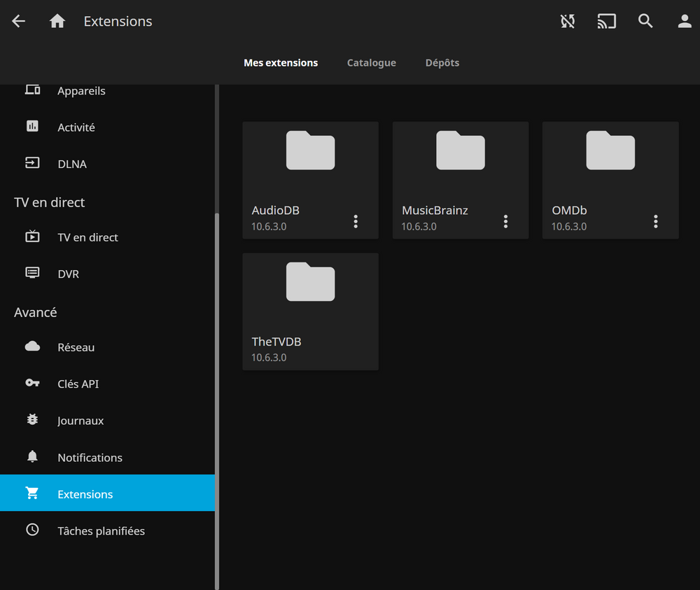Open Journaux with the bug icon
700x590 pixels.
click(x=32, y=421)
